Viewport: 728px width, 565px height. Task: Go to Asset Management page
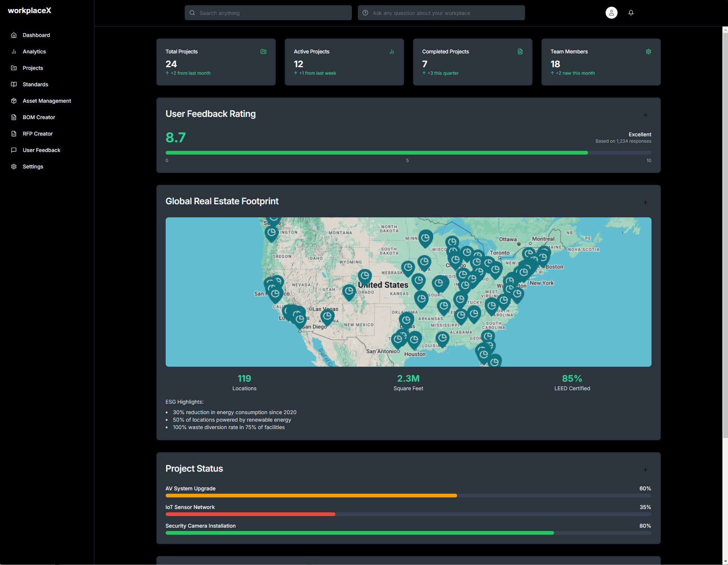[47, 101]
